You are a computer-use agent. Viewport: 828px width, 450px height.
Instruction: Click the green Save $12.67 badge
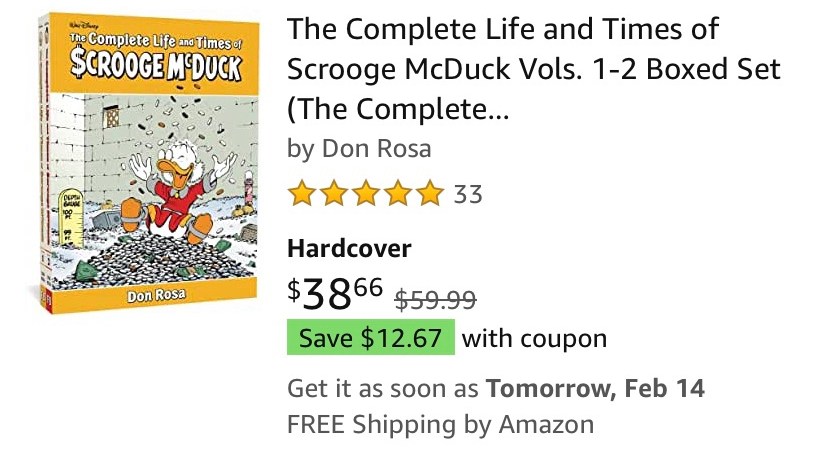click(x=370, y=338)
